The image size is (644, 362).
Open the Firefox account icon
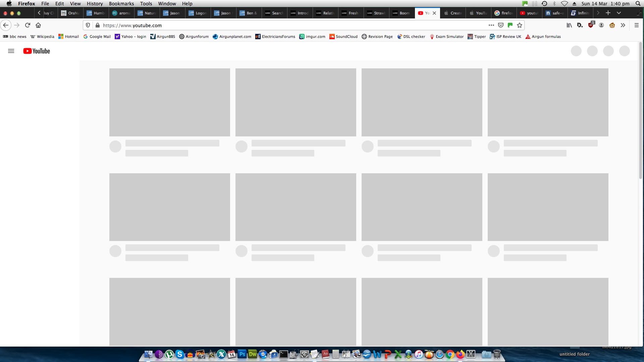(x=601, y=25)
